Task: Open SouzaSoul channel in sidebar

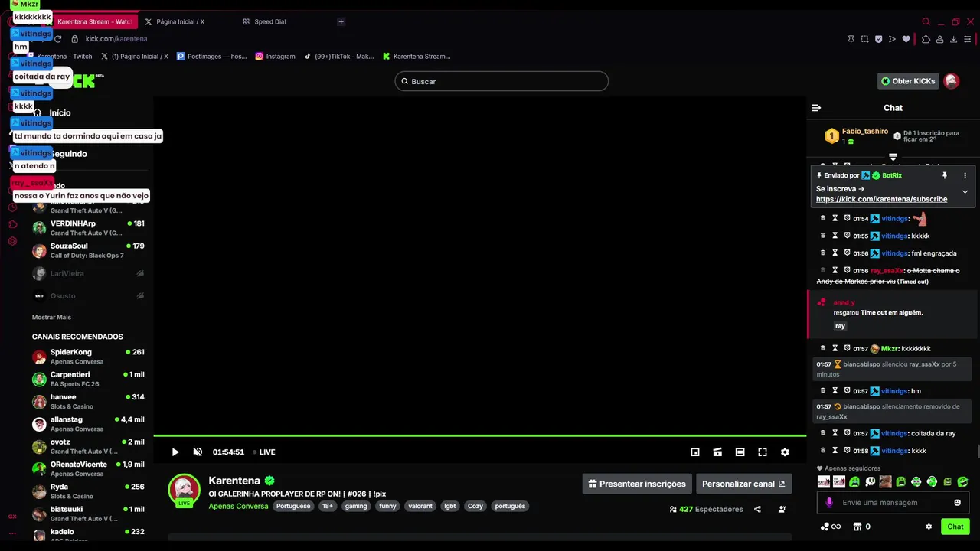Action: pos(88,250)
